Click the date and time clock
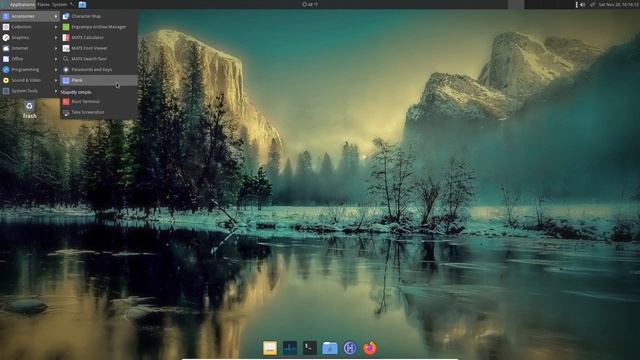Screen dimensions: 640x360 618,4
